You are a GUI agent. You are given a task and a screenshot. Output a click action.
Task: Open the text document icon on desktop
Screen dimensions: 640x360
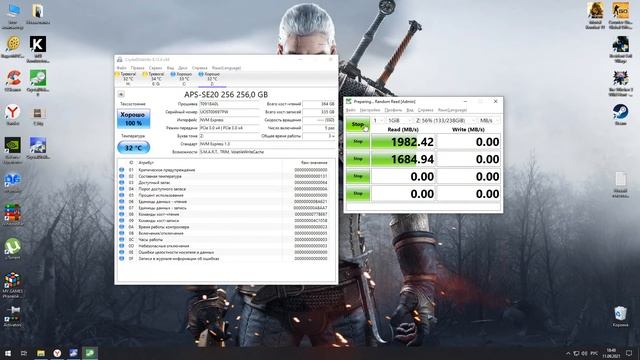(x=620, y=185)
